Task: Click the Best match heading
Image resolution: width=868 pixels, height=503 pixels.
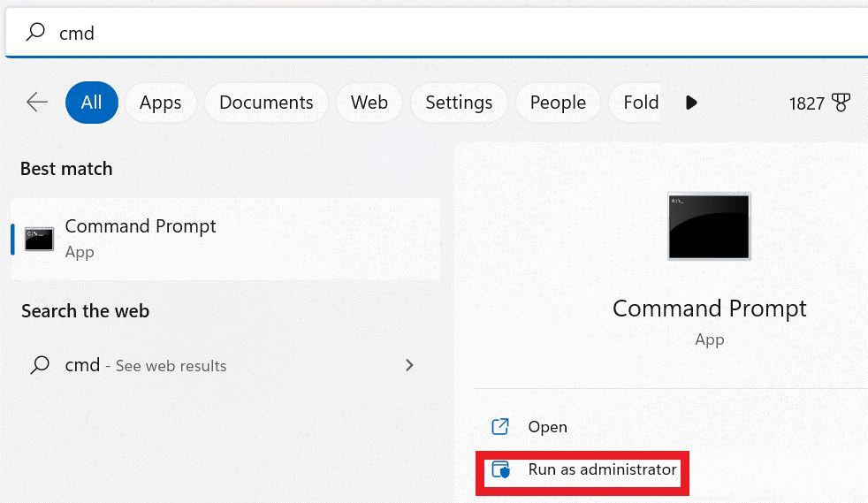Action: [66, 168]
